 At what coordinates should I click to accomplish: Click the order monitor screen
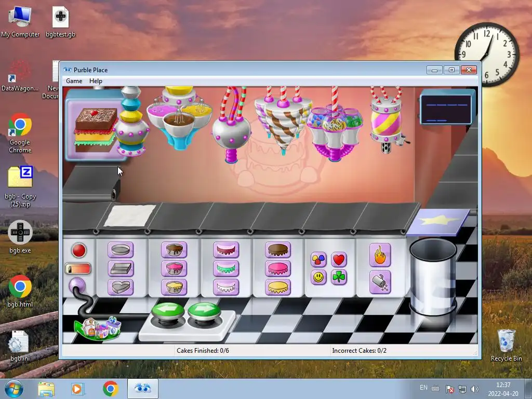pyautogui.click(x=446, y=108)
